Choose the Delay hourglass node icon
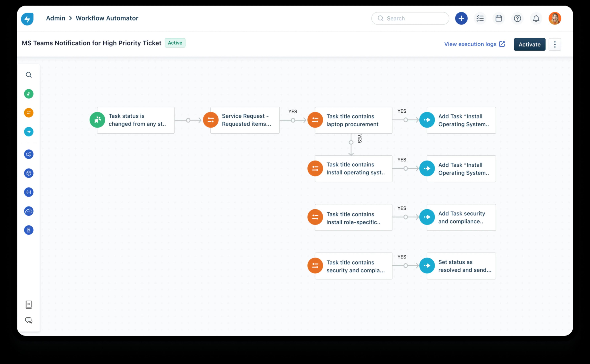This screenshot has width=590, height=364. tap(29, 230)
